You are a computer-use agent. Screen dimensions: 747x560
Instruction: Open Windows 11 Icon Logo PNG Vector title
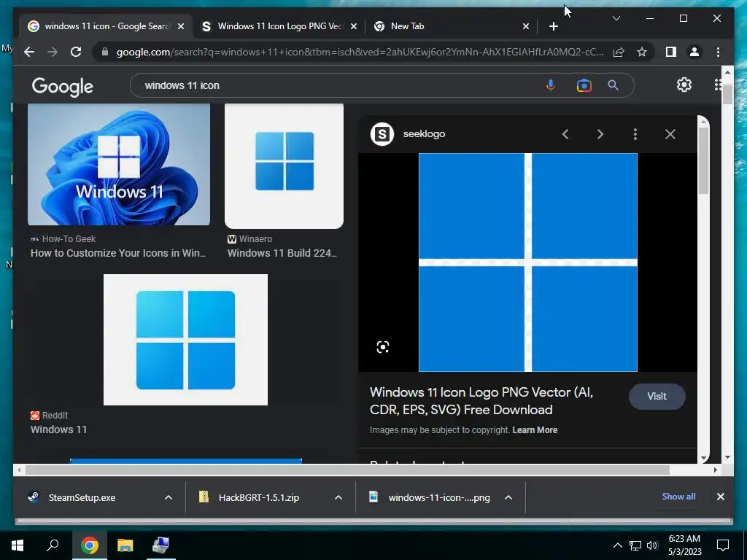(481, 401)
